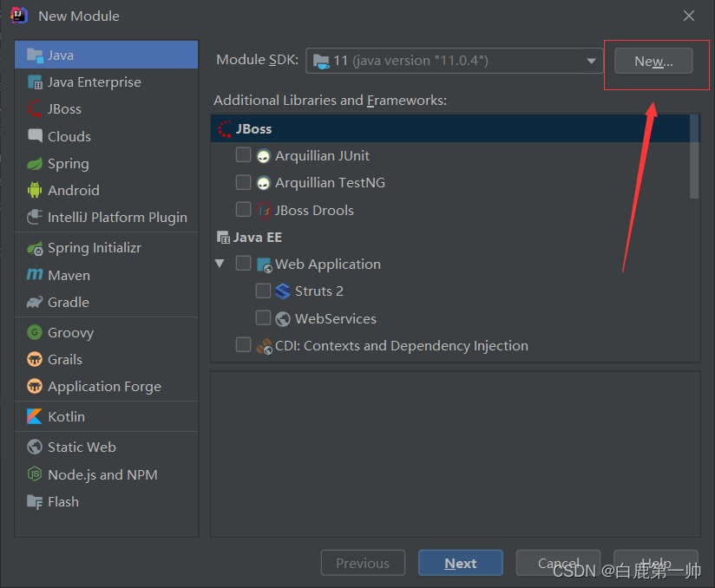Click the Next button

[x=461, y=563]
